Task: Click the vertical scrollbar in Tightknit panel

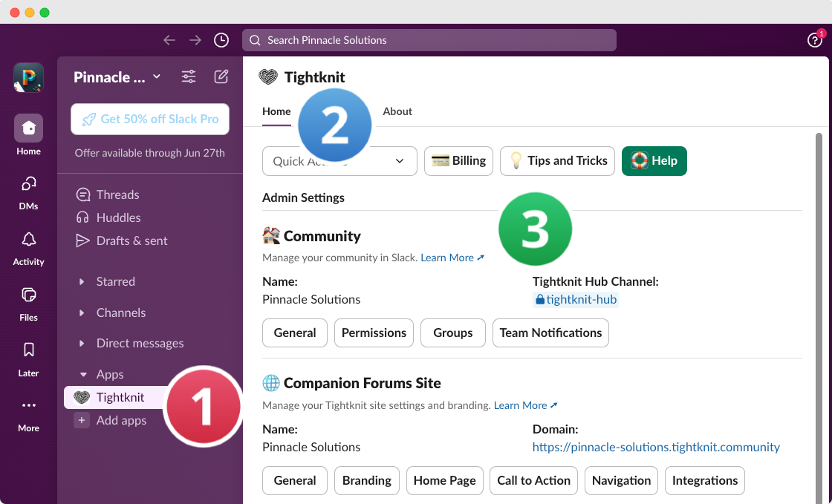Action: point(819,318)
